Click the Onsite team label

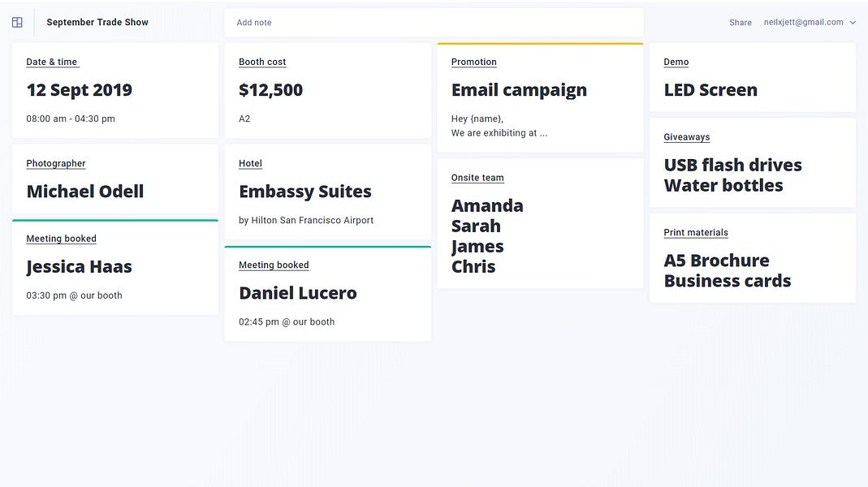click(477, 178)
